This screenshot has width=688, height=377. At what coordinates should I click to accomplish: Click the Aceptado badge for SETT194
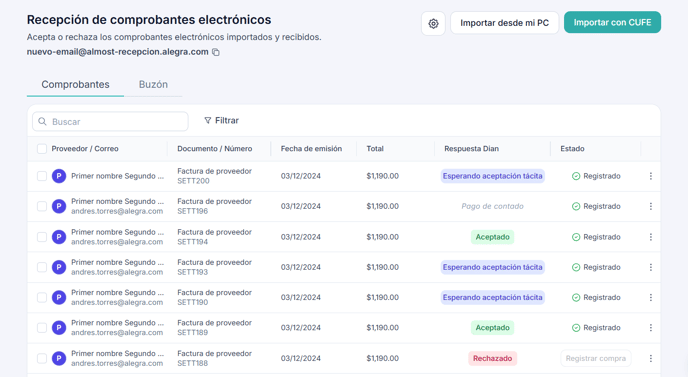pyautogui.click(x=492, y=237)
